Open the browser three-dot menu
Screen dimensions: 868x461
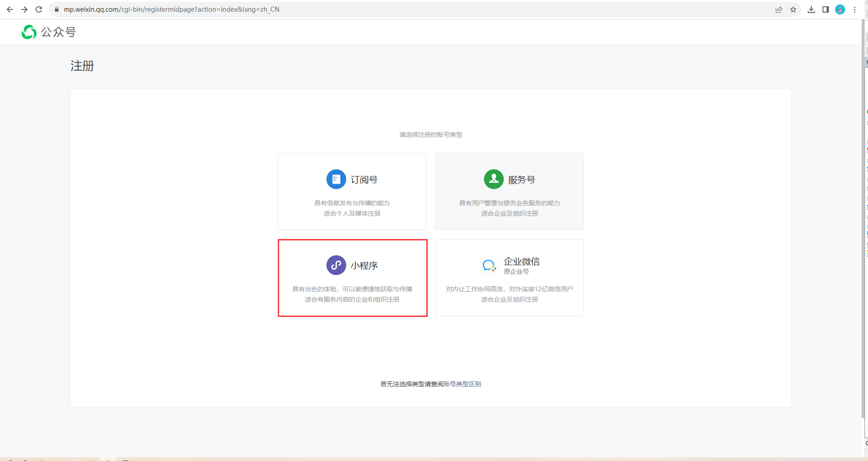tap(854, 9)
